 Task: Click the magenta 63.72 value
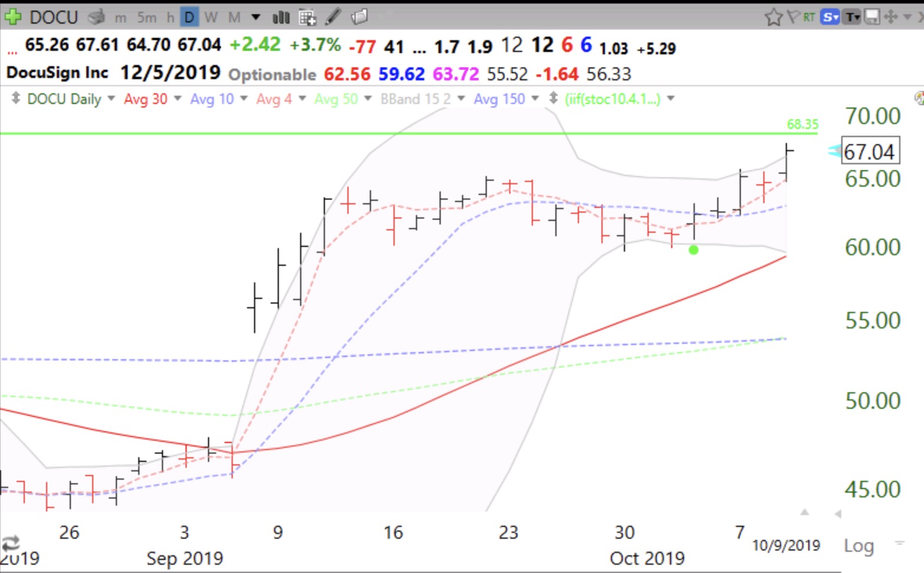[456, 74]
